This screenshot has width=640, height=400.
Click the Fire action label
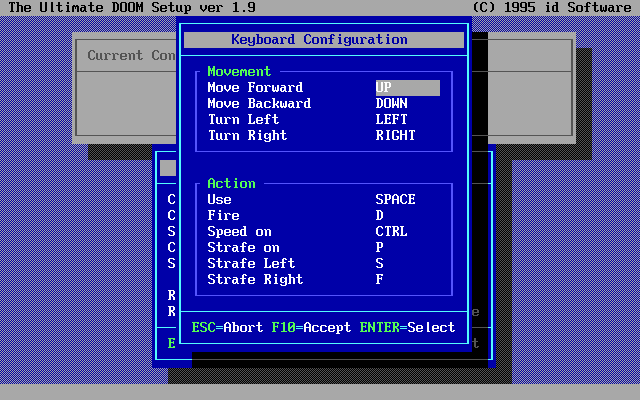point(223,216)
